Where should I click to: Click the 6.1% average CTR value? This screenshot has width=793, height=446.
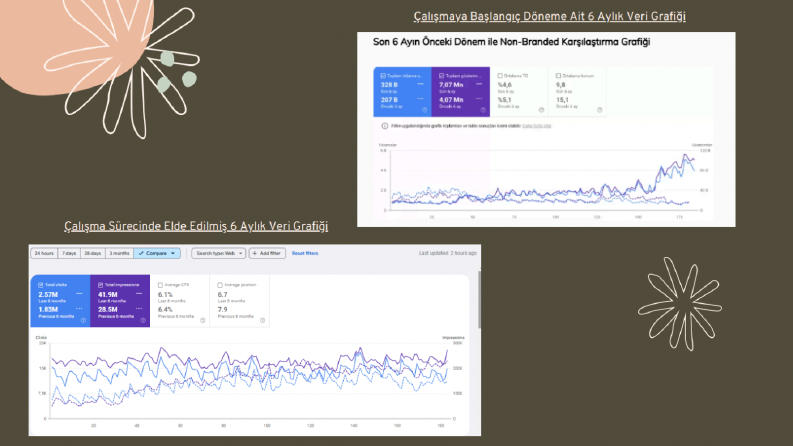pos(165,294)
